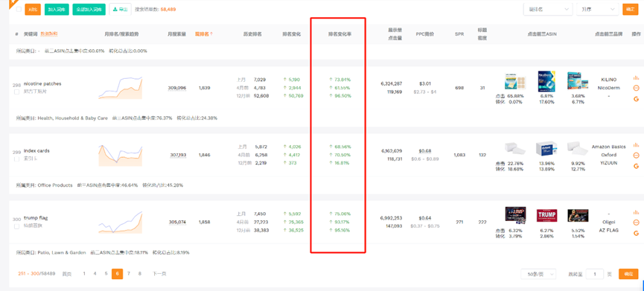Expand the 50 items per page dropdown
Image resolution: width=644 pixels, height=291 pixels.
538,274
